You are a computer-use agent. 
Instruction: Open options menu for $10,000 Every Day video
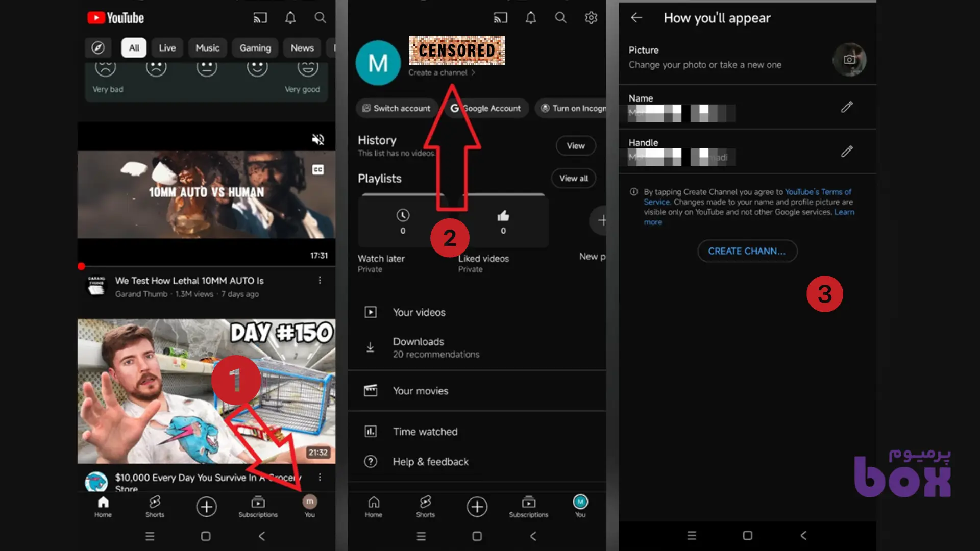(x=320, y=477)
